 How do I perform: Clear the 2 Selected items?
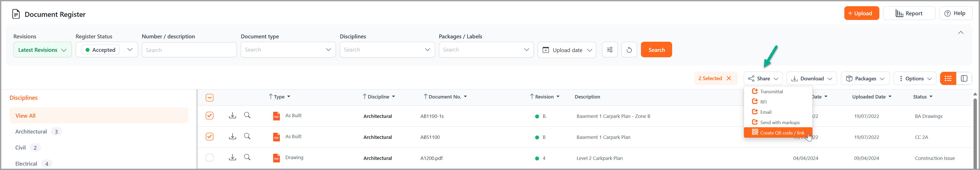point(729,78)
